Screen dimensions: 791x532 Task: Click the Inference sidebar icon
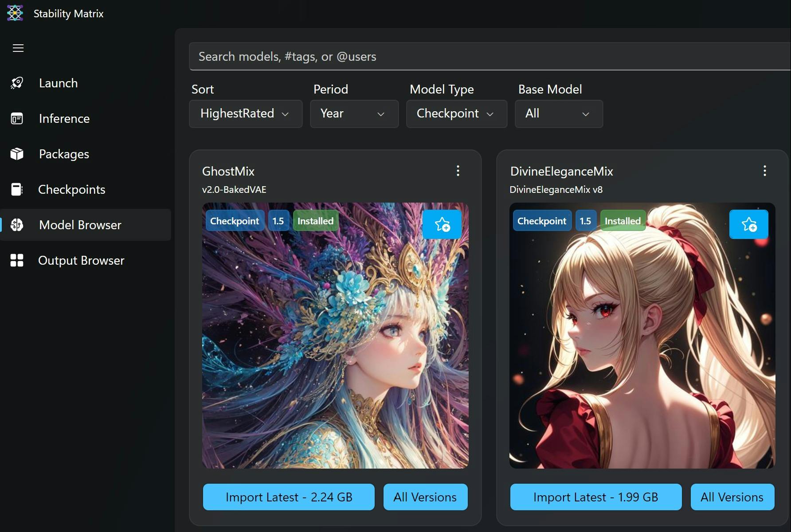point(17,118)
